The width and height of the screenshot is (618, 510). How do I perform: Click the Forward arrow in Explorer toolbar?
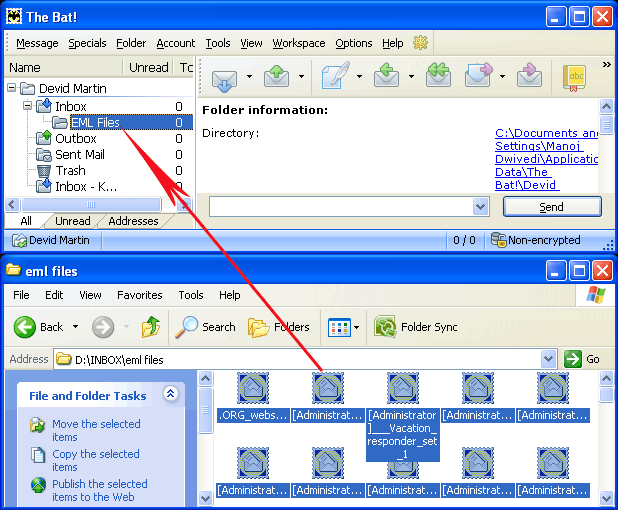click(x=103, y=327)
